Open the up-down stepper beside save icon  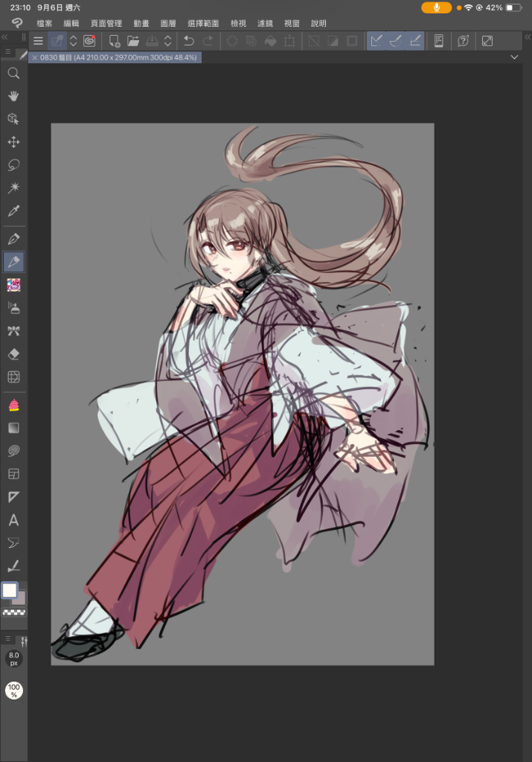(168, 41)
